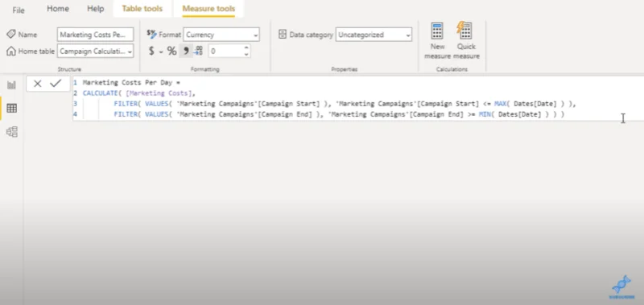Switch to the Home tab
The image size is (644, 305).
point(57,9)
